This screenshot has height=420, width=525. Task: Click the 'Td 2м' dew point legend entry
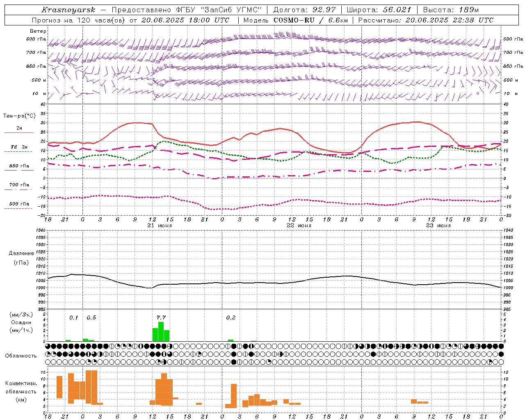19,147
